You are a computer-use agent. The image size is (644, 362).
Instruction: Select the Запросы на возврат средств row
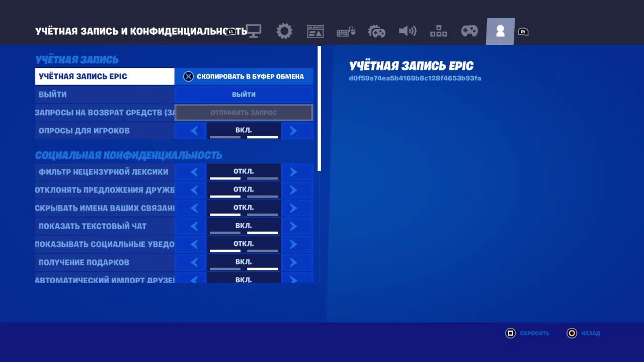coord(105,113)
